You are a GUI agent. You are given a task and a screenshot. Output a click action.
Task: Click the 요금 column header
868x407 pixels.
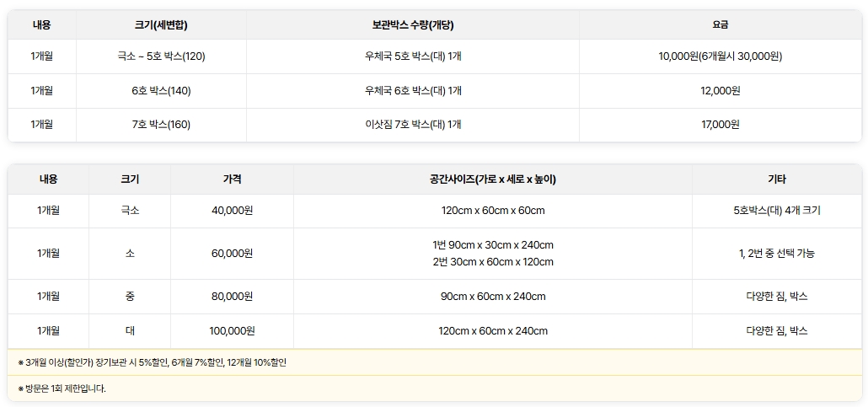pyautogui.click(x=721, y=24)
